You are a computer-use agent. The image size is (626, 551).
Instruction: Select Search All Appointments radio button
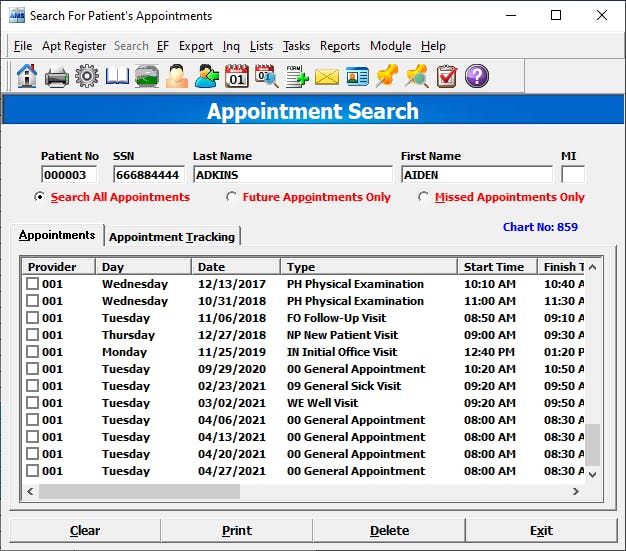40,197
